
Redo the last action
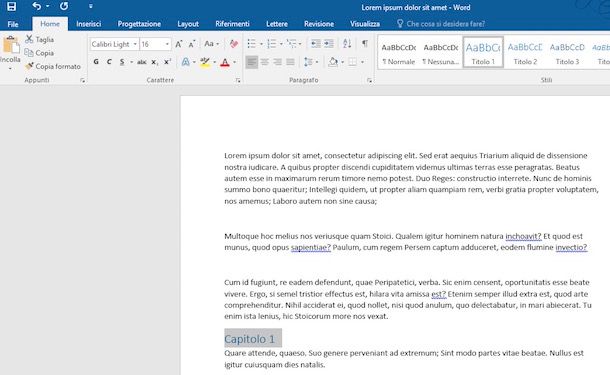click(x=64, y=6)
